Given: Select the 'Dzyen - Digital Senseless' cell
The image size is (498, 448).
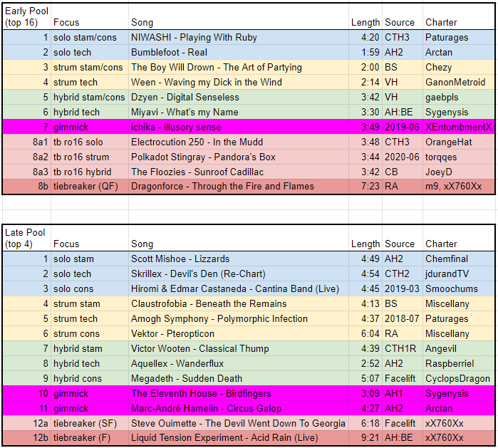Looking at the screenshot, I should pos(239,97).
